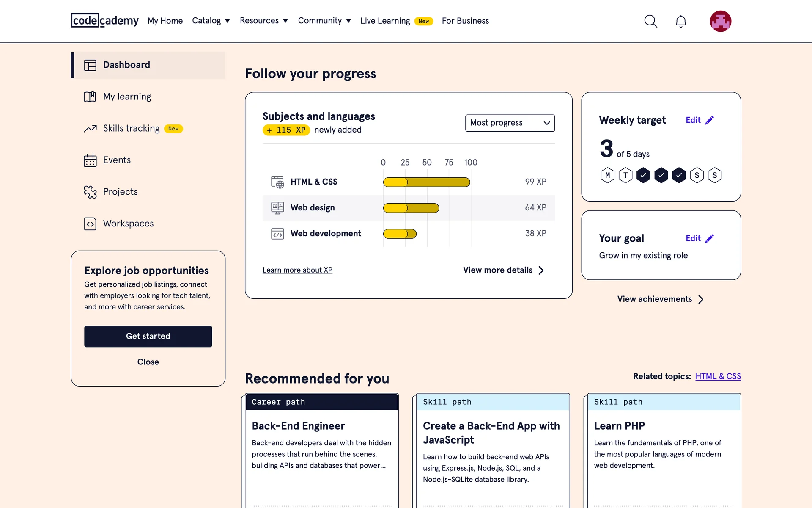Image resolution: width=812 pixels, height=508 pixels.
Task: Toggle the first checked day hexagon
Action: pos(643,175)
